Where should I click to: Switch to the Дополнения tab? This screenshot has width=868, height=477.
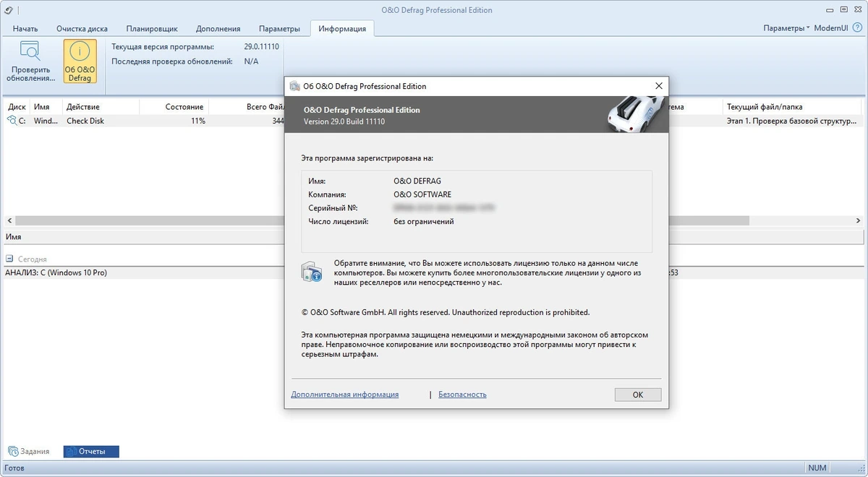pyautogui.click(x=218, y=29)
